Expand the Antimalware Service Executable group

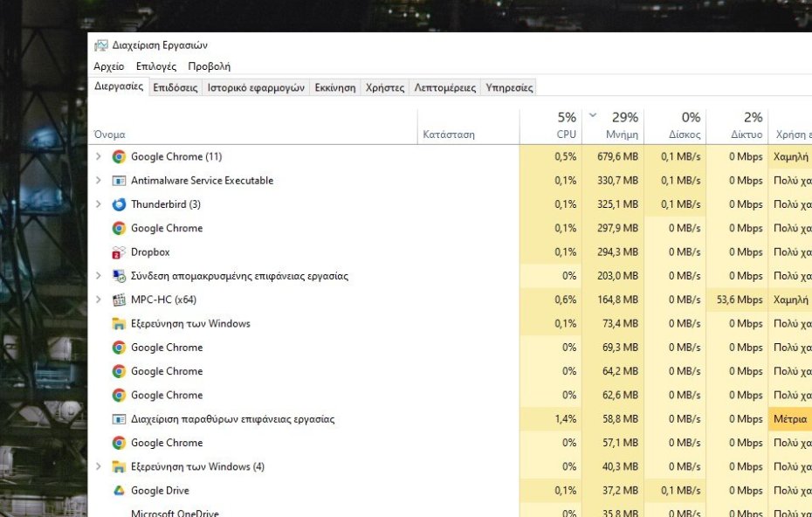tap(99, 181)
